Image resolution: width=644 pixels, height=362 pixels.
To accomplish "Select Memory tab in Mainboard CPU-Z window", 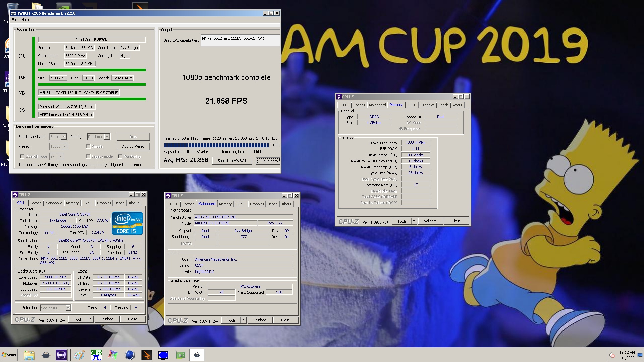I will [225, 204].
